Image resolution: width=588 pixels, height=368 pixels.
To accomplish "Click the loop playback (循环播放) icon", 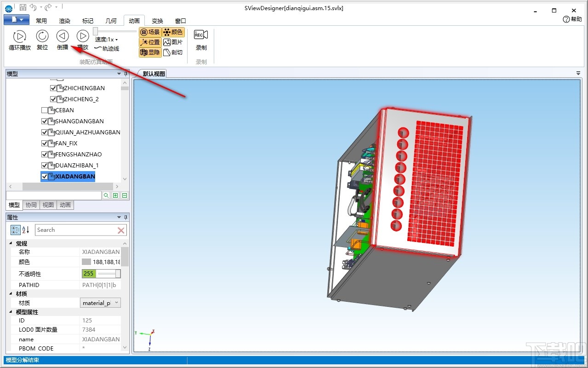I will coord(19,36).
